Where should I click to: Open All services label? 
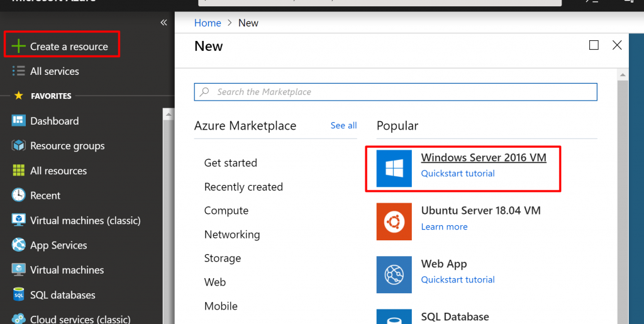(x=55, y=71)
